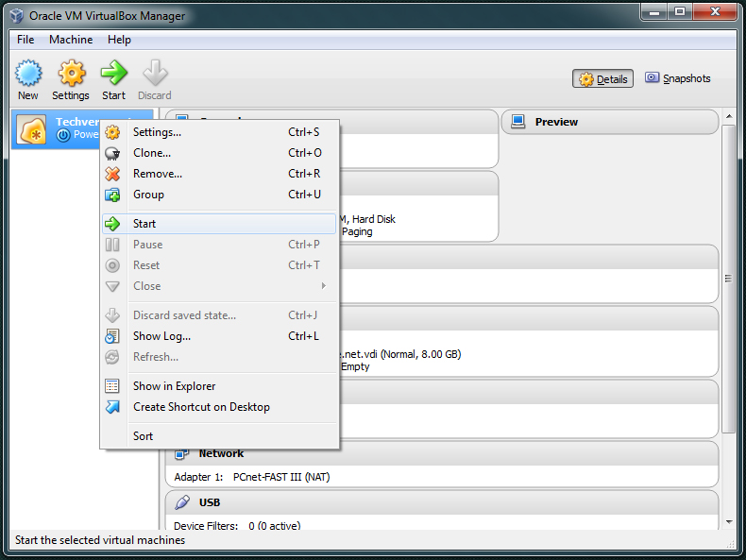Click the pause bars icon in context menu
The height and width of the screenshot is (560, 746).
(x=112, y=245)
